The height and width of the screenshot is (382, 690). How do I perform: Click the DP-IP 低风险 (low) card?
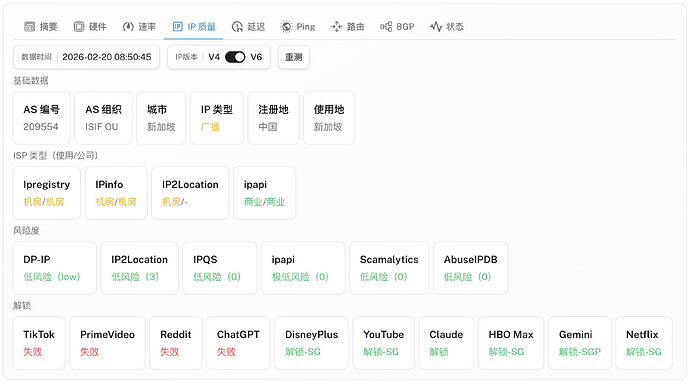(55, 268)
